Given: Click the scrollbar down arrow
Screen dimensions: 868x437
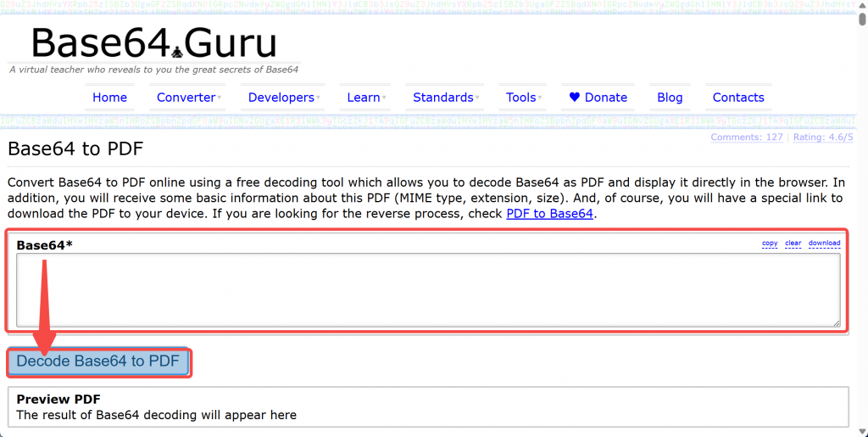Looking at the screenshot, I should coord(862,432).
